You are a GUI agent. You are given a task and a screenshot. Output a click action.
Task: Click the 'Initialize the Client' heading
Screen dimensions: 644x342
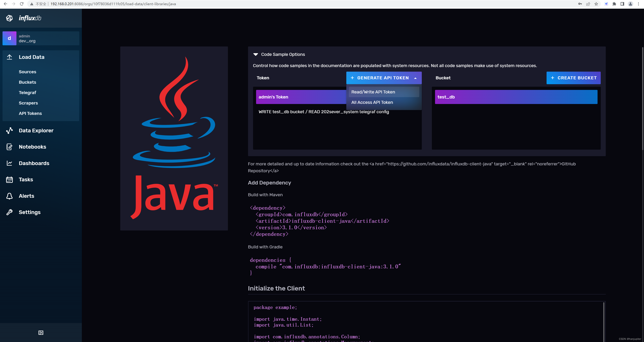(276, 288)
